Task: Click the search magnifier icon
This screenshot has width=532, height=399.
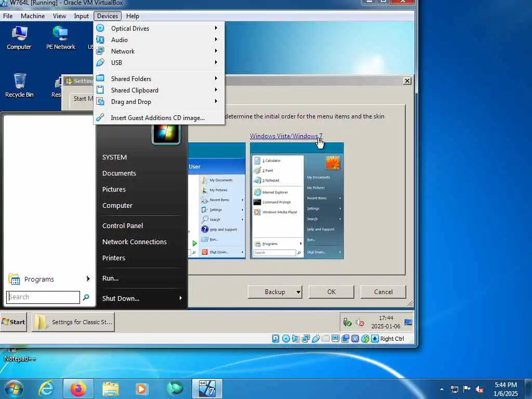Action: 86,297
